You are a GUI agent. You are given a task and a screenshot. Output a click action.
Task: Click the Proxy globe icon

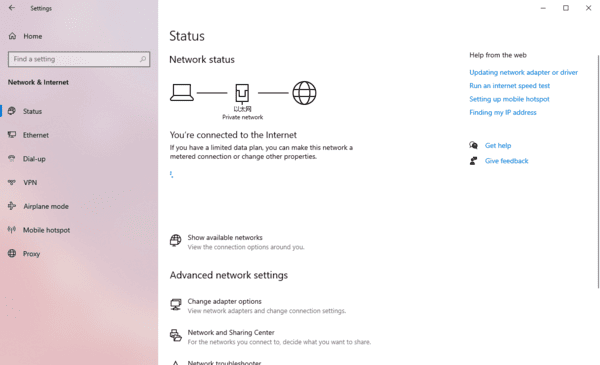click(12, 253)
